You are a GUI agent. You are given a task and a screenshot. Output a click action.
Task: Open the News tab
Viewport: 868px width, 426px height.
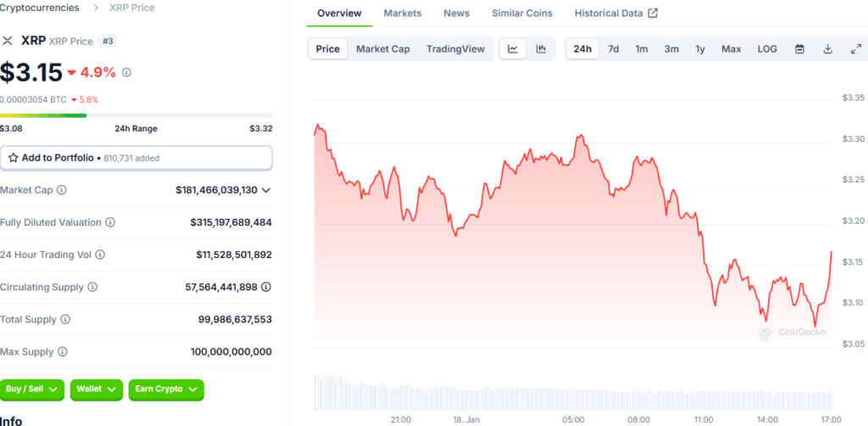click(457, 14)
